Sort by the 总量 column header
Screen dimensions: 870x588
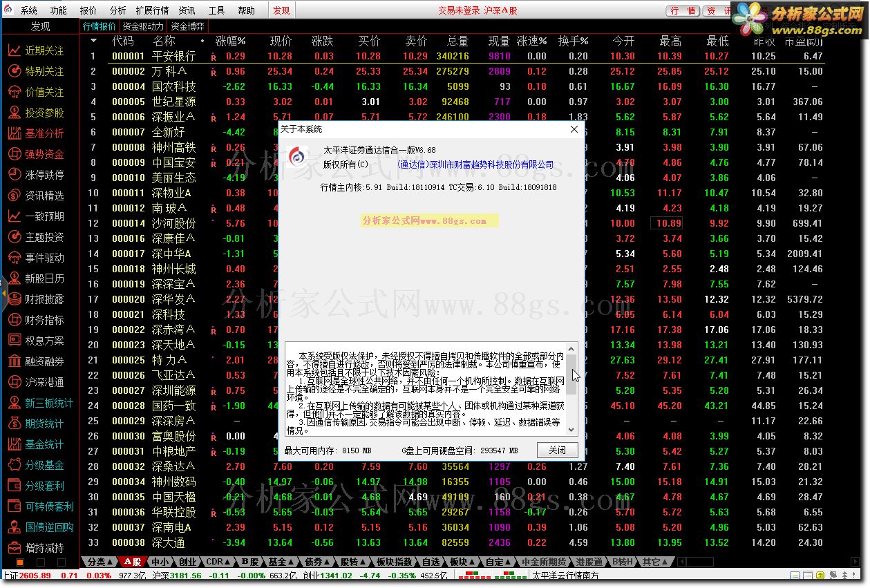(x=457, y=41)
